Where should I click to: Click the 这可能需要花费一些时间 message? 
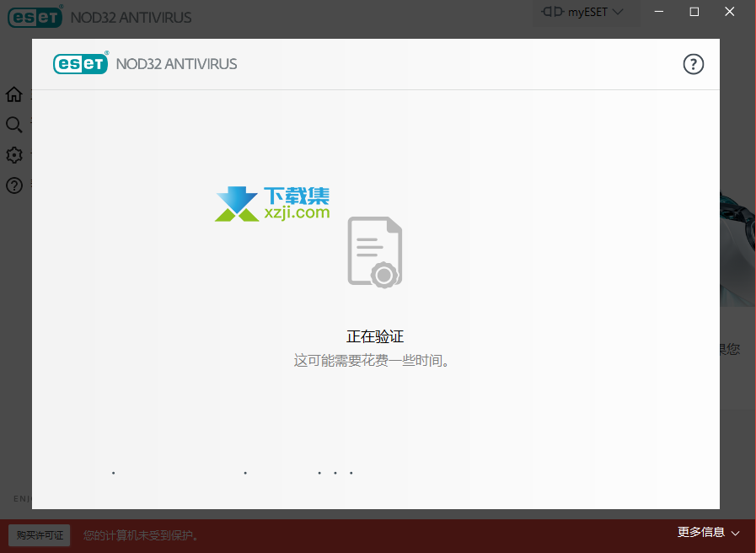click(x=372, y=360)
